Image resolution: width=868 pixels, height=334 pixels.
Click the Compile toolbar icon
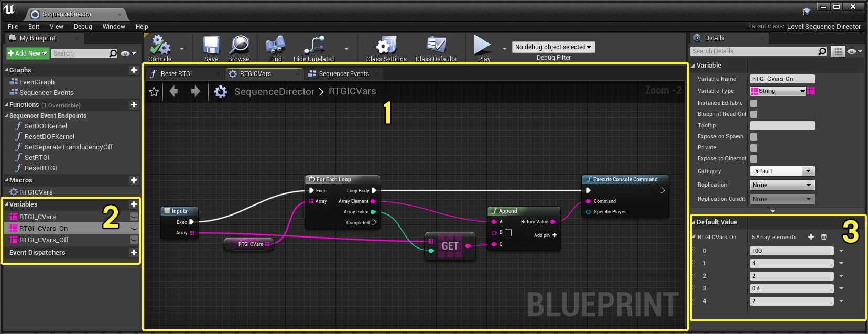[x=160, y=46]
